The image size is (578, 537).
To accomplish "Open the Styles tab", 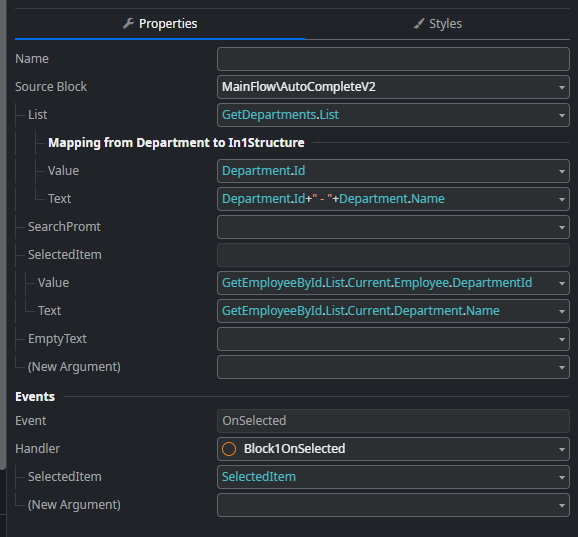I will tap(437, 24).
